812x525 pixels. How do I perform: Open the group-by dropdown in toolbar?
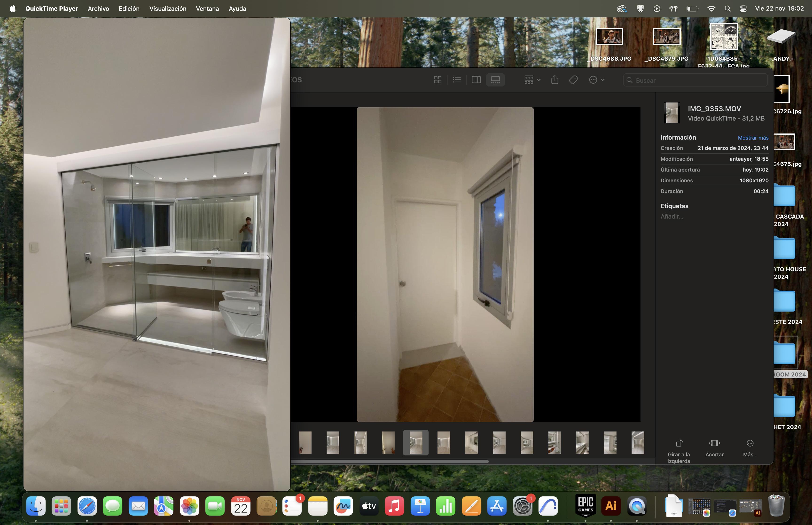point(532,80)
